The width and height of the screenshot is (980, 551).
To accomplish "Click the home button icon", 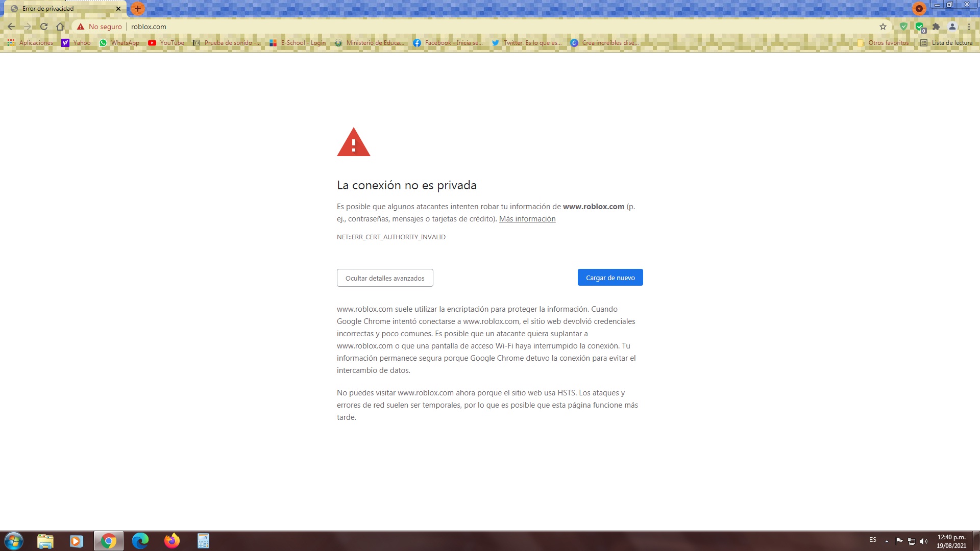I will (60, 26).
